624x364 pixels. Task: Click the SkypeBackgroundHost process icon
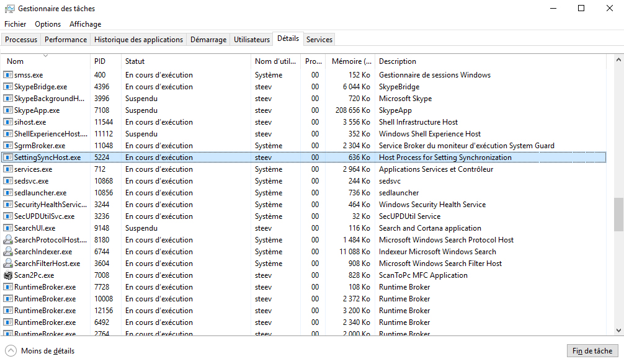click(x=8, y=99)
